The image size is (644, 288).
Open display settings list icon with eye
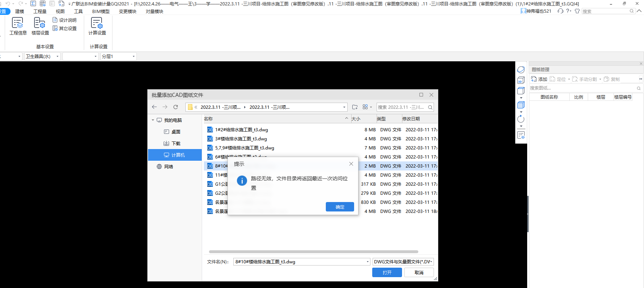(521, 135)
